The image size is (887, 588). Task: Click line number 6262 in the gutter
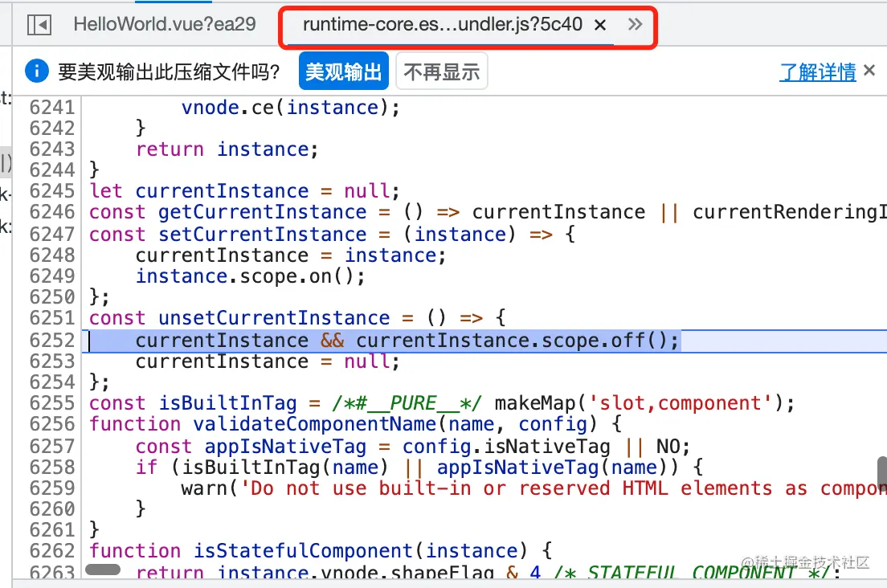pos(52,551)
